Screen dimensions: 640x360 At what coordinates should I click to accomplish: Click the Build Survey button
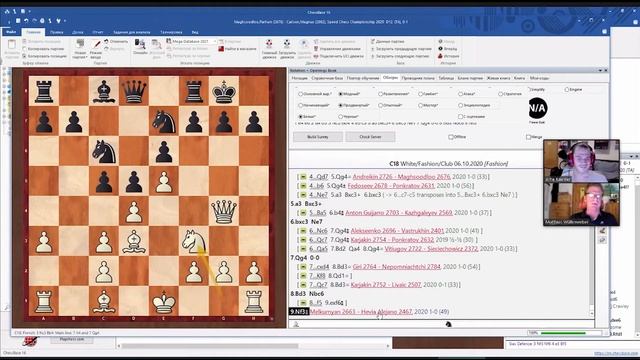[318, 137]
